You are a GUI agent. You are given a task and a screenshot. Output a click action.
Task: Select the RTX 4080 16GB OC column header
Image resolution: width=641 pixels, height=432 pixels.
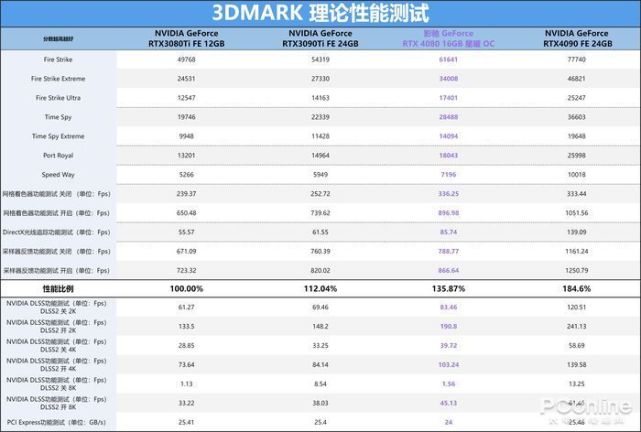448,38
